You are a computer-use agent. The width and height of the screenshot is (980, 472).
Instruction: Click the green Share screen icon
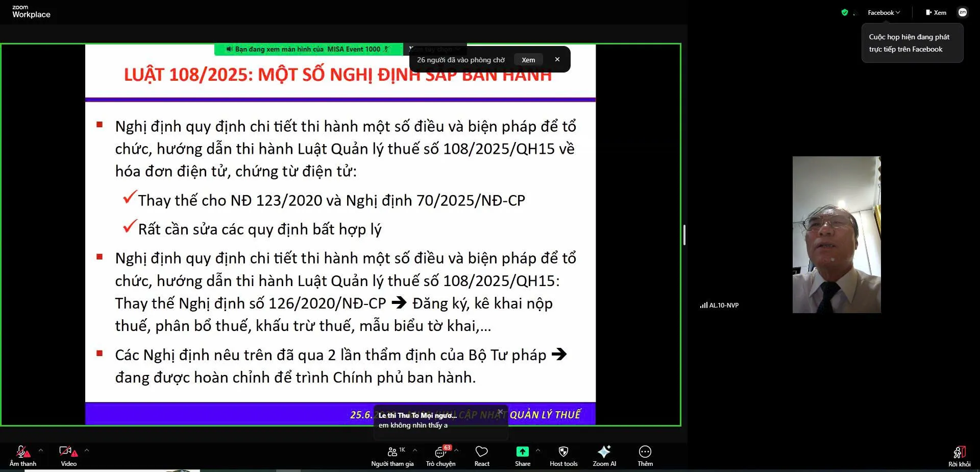tap(522, 452)
